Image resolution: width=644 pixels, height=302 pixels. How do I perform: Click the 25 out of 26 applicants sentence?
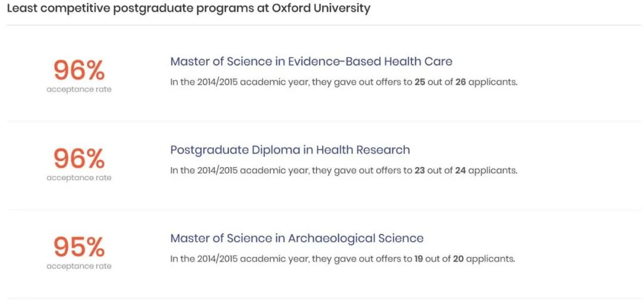pos(344,82)
